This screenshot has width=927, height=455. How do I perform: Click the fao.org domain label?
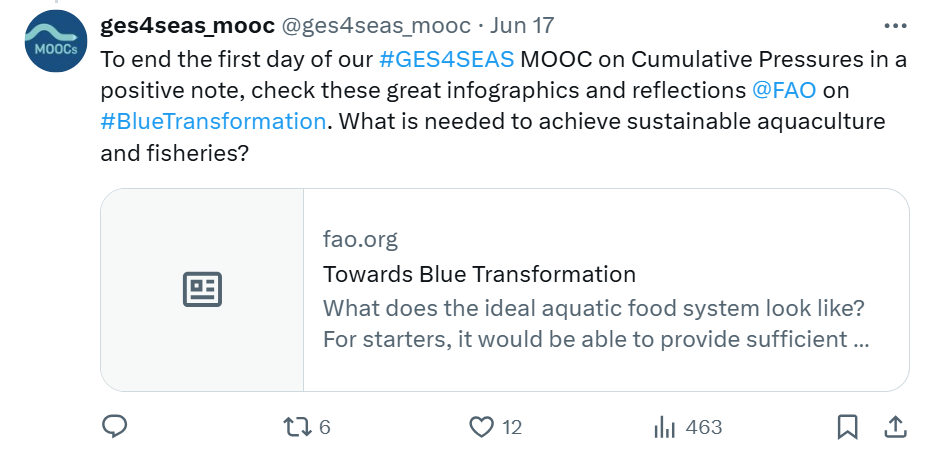coord(360,240)
